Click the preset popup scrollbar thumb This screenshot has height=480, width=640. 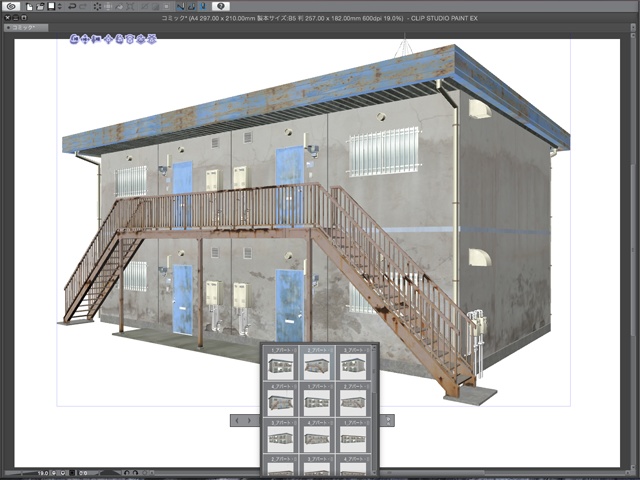(374, 371)
